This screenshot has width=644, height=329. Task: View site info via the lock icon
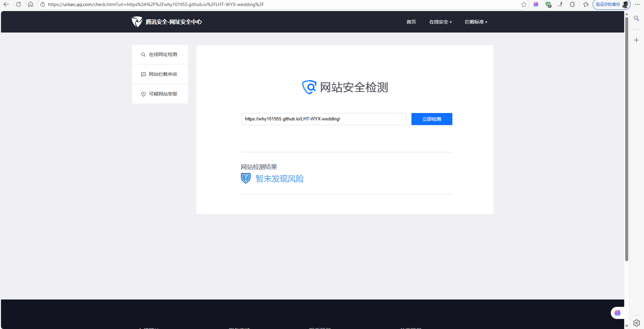tap(43, 4)
